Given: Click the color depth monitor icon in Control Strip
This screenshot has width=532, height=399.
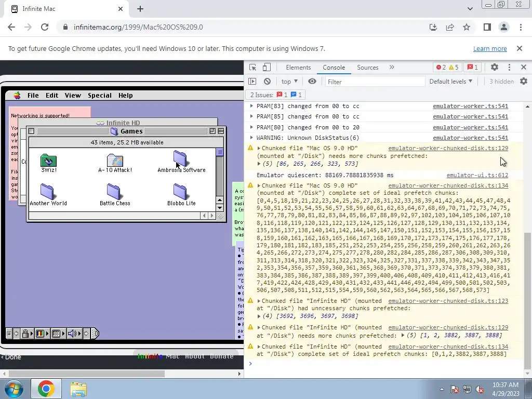Looking at the screenshot, I should (x=40, y=334).
